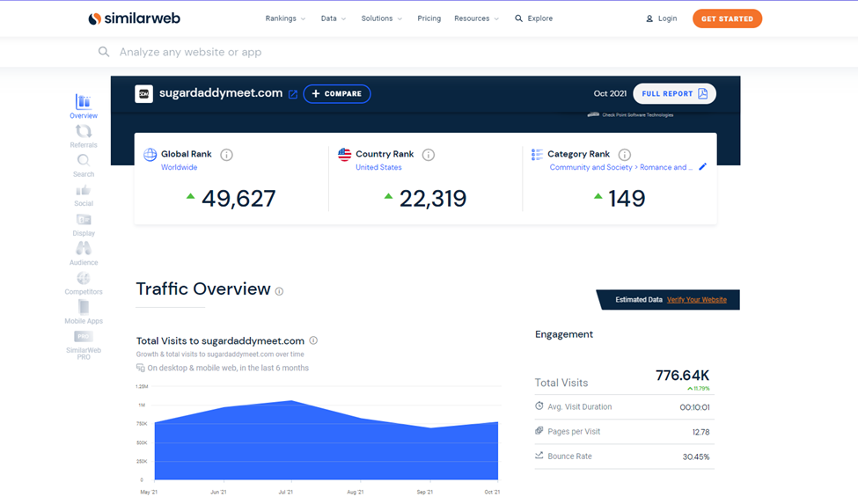Follow the Verify Your Website link
The image size is (858, 504).
[696, 300]
